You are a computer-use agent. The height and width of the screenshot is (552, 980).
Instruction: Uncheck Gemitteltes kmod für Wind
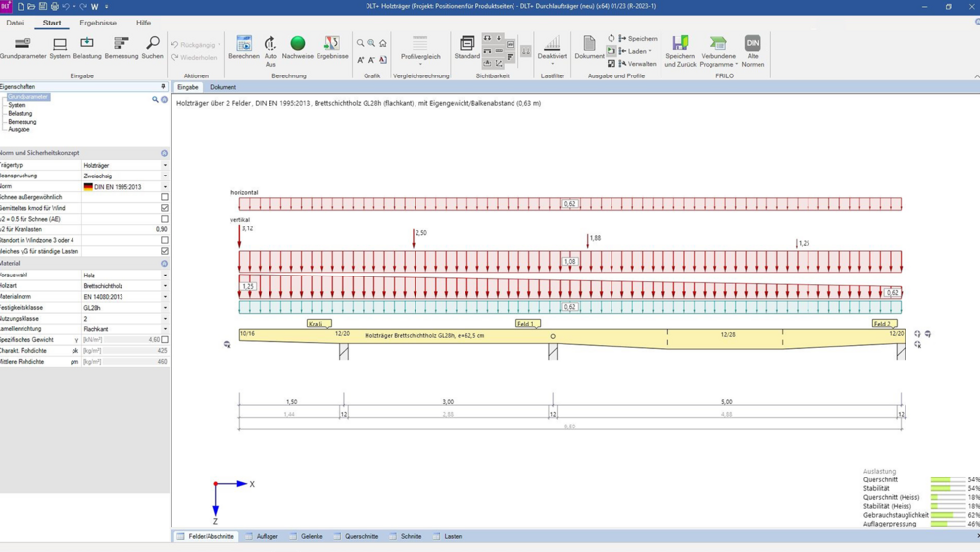(165, 208)
